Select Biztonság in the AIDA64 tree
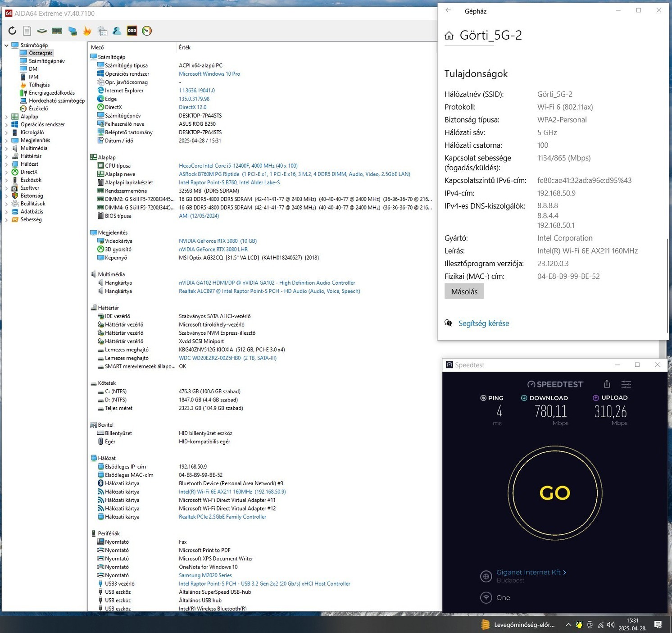 [32, 196]
